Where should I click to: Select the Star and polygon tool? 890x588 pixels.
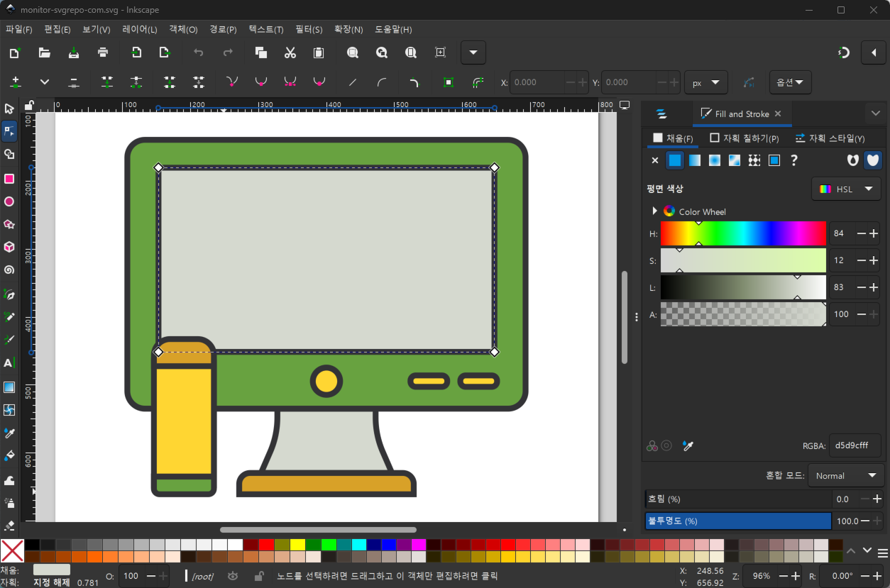pyautogui.click(x=9, y=224)
